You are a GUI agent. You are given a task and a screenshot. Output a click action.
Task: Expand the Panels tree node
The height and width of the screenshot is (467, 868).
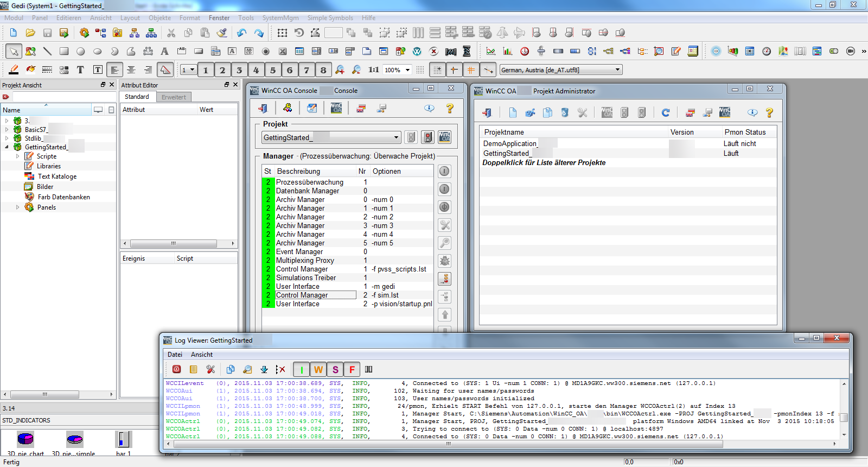18,207
